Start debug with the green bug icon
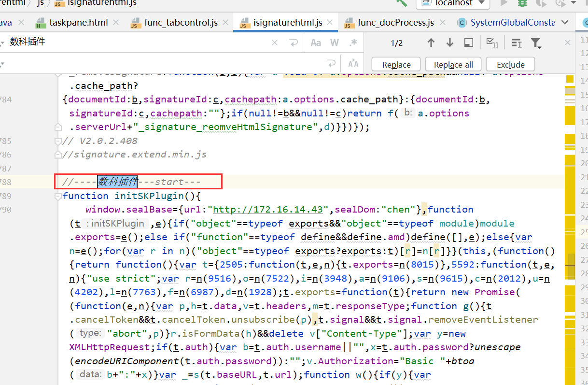Screen dimensions: 588x385 point(522,3)
